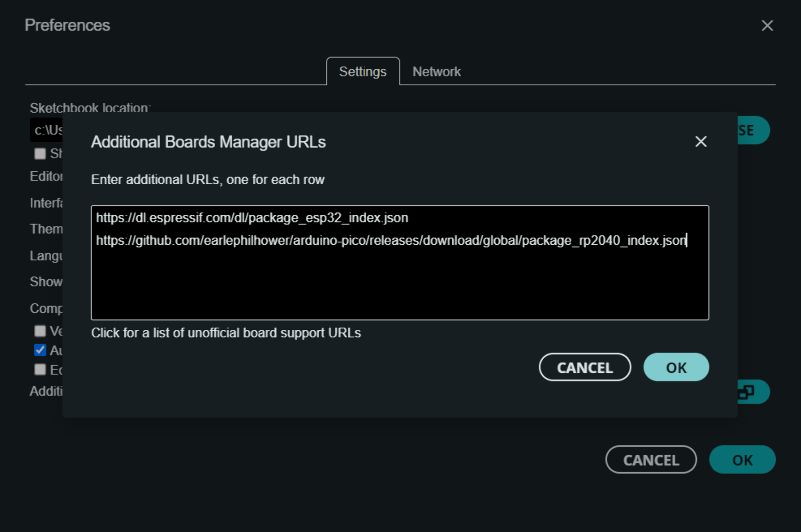
Task: Open the list of unofficial board support URLs
Action: tap(226, 333)
